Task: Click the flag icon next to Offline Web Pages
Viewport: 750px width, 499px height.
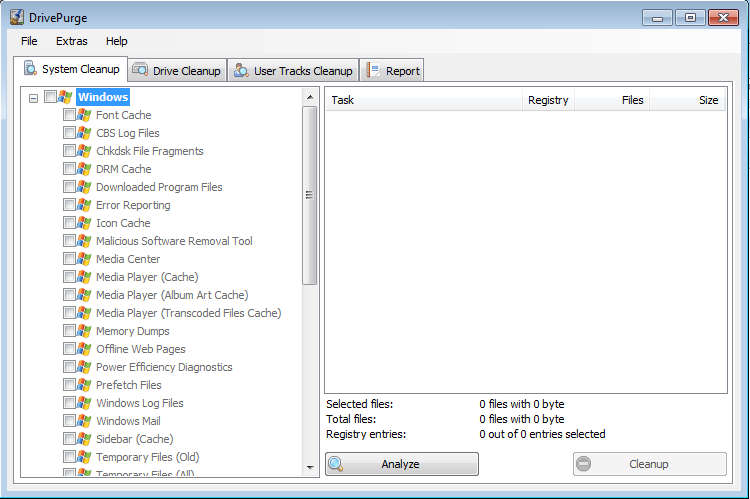Action: (84, 349)
